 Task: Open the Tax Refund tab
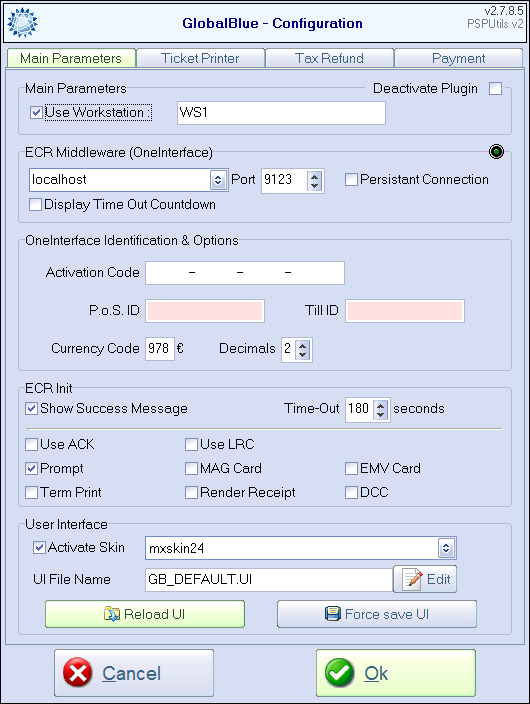(x=329, y=58)
